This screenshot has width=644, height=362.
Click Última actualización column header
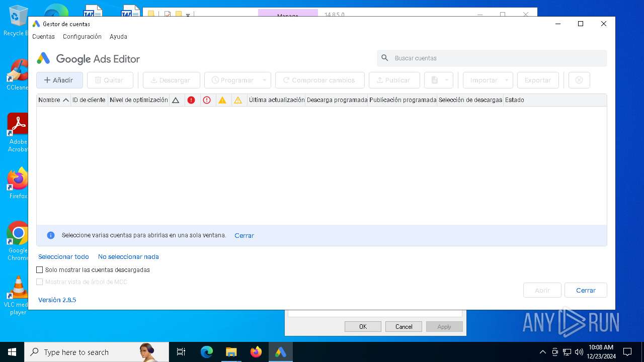click(x=277, y=100)
